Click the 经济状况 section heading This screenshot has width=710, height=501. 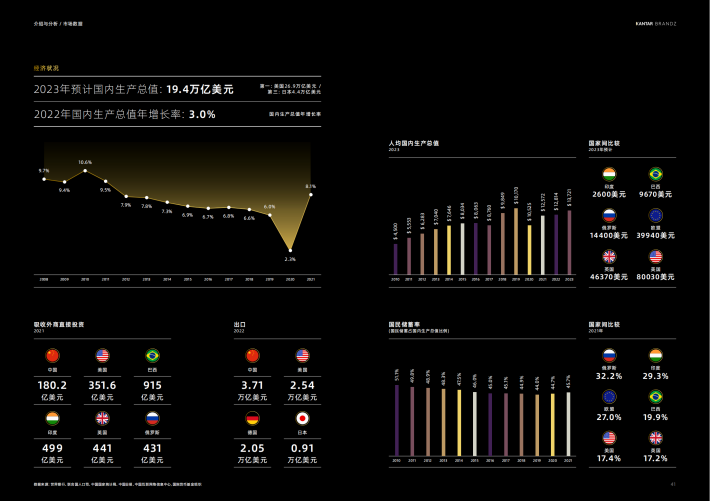(x=46, y=68)
